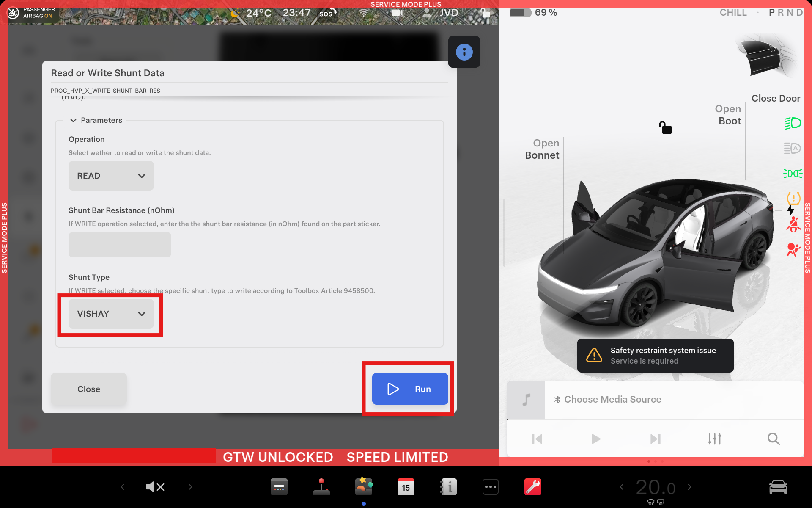Open the calendar app in dock

click(406, 487)
